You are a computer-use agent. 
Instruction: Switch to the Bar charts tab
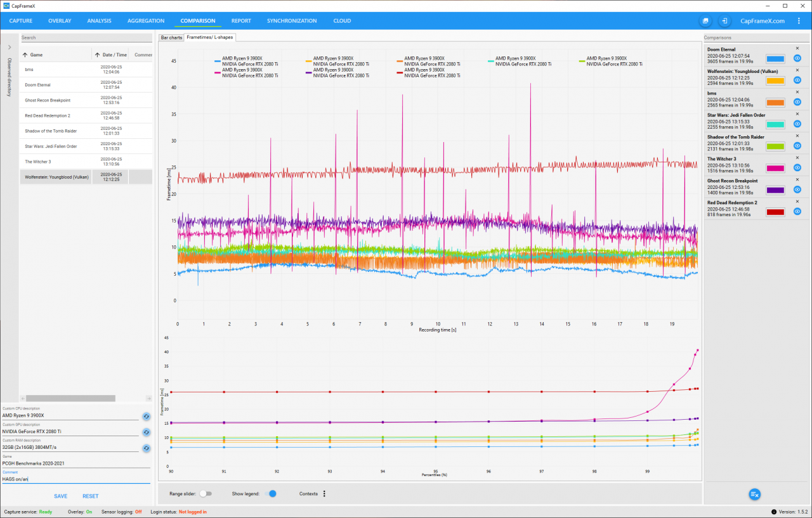coord(171,37)
